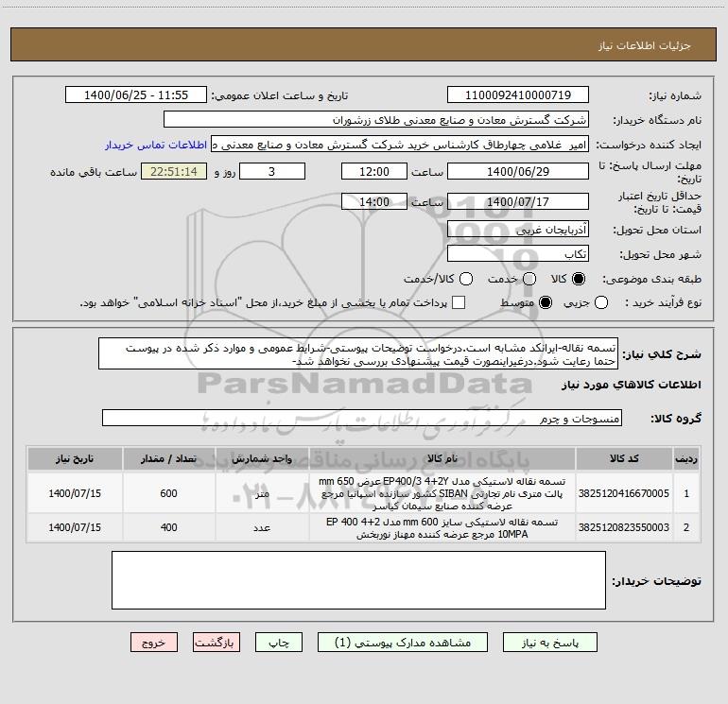Click the buyer organization name field
728x704 pixels.
click(376, 120)
